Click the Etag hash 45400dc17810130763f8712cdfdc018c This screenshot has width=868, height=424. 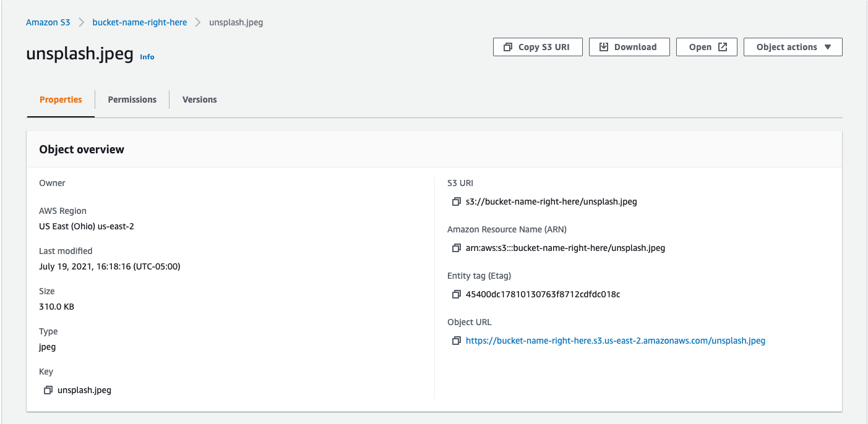[543, 294]
